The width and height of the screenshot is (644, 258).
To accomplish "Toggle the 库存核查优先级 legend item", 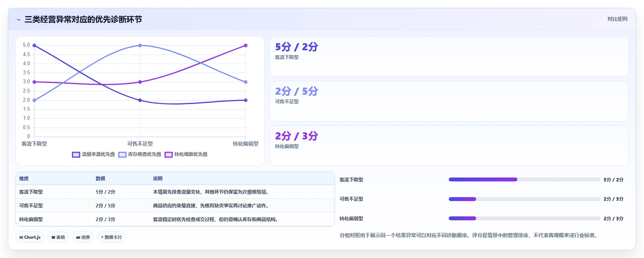I will tap(140, 155).
